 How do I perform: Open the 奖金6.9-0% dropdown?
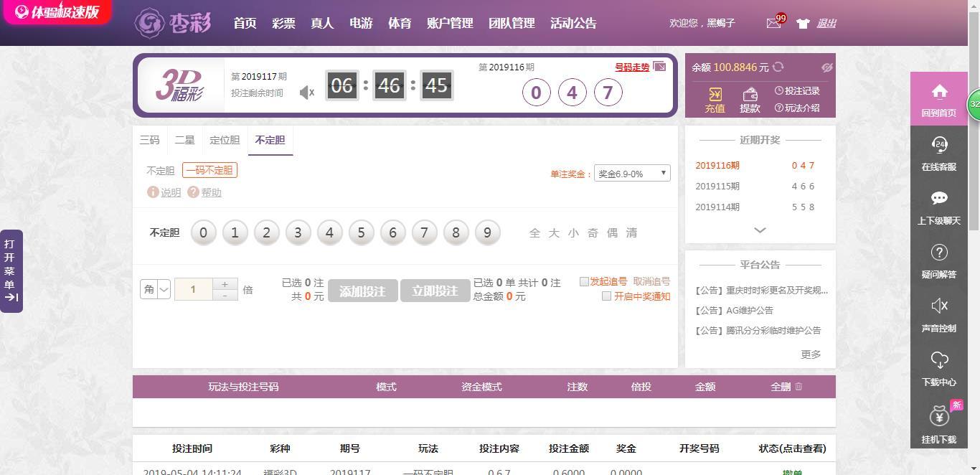click(632, 173)
